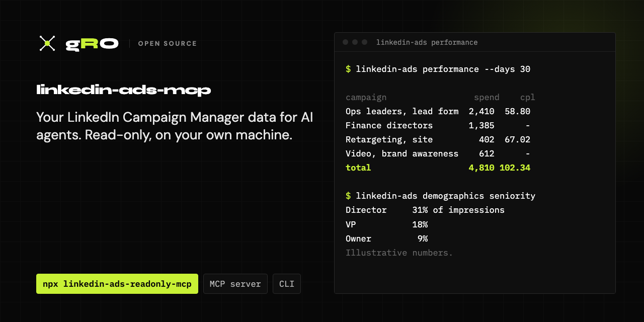Click the MCP server badge
The height and width of the screenshot is (322, 644).
pos(235,284)
